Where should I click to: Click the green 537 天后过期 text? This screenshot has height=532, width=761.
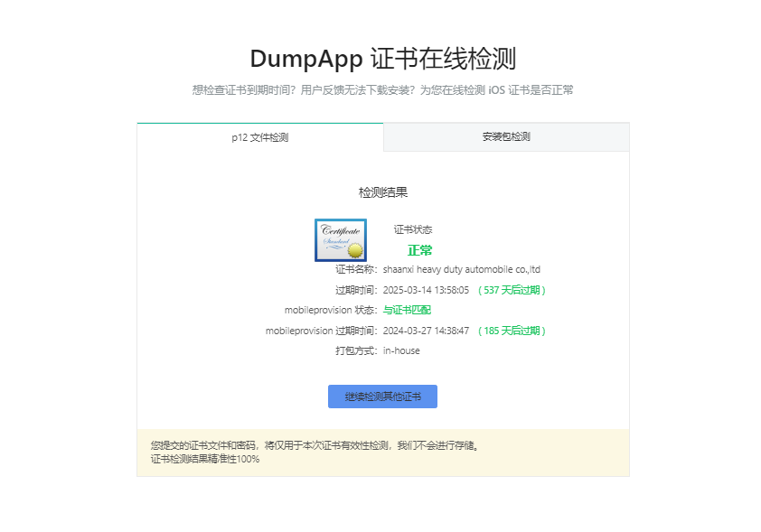click(512, 290)
